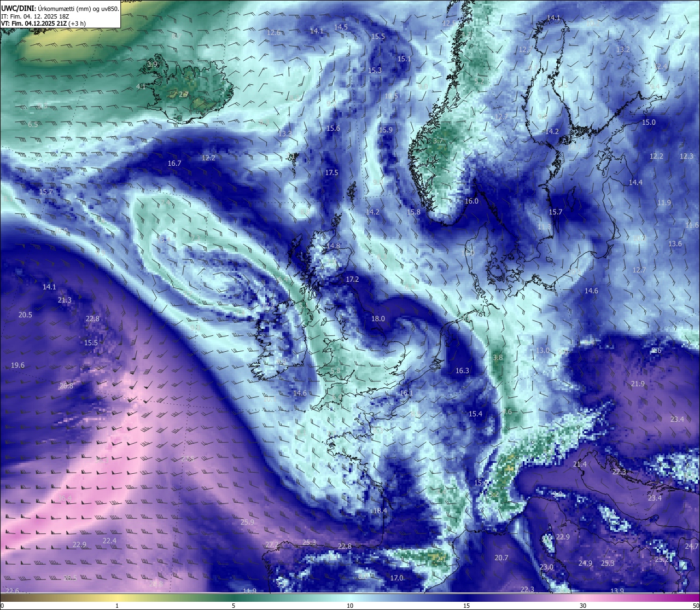Click the 22.4 Atlantic value
This screenshot has width=700, height=610.
pyautogui.click(x=109, y=541)
